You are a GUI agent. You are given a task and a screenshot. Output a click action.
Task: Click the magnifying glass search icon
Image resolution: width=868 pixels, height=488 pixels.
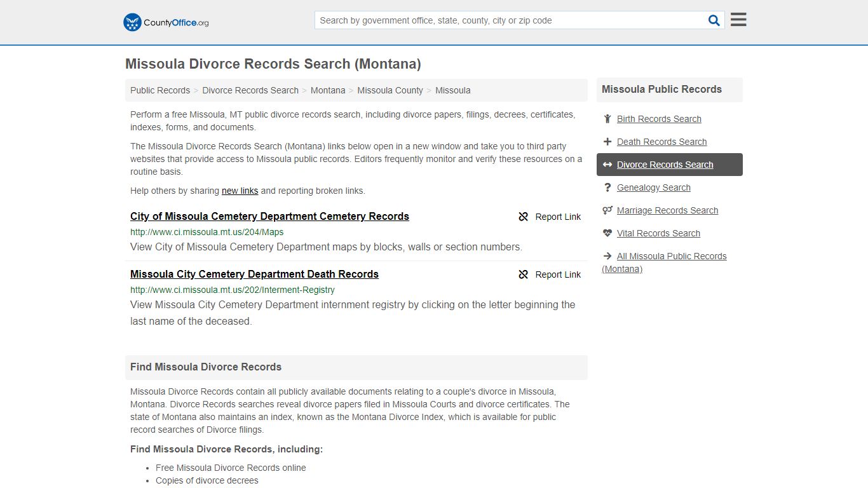714,20
